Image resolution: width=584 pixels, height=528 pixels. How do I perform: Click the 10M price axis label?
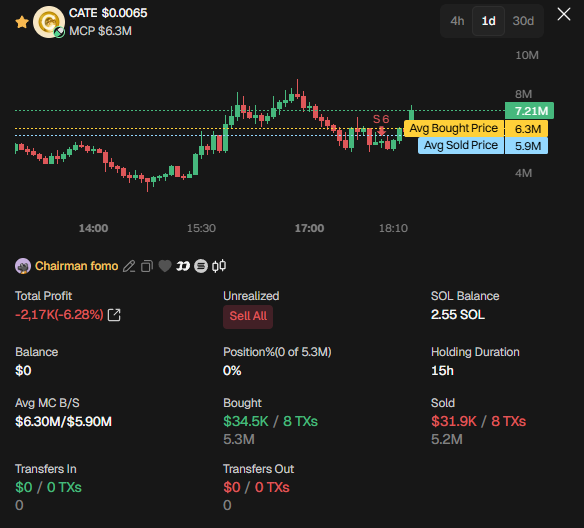click(x=527, y=55)
